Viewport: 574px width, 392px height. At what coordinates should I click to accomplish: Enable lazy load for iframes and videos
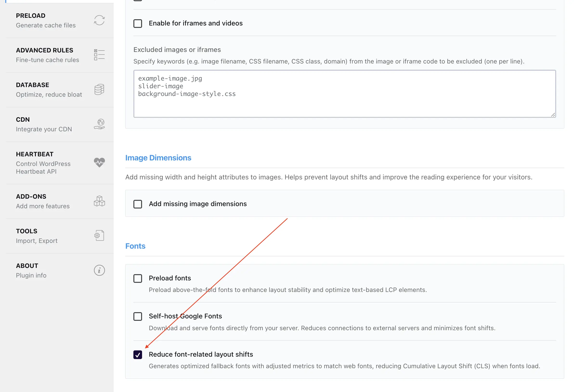click(137, 23)
